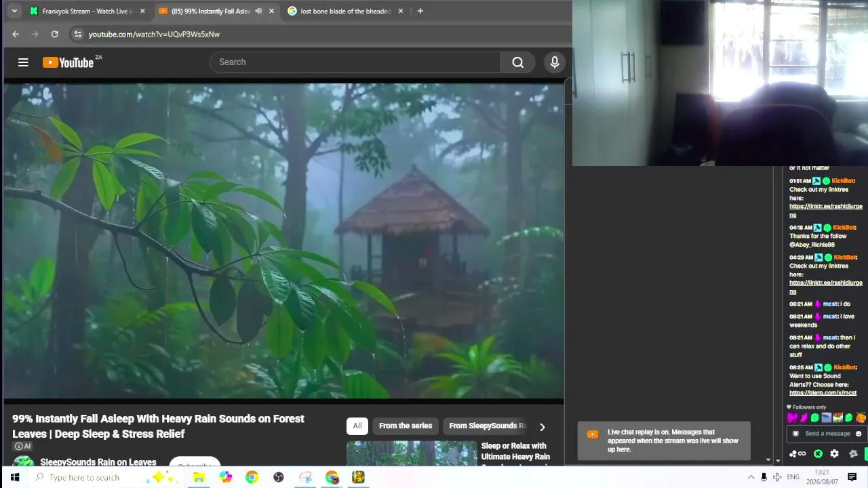Image resolution: width=868 pixels, height=488 pixels.
Task: Start voice search with microphone icon
Action: click(555, 62)
